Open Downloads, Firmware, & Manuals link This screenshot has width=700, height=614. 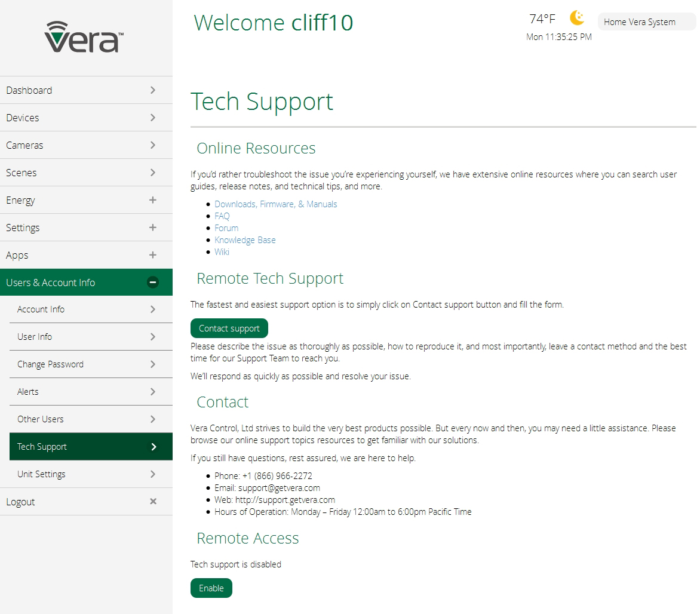(276, 204)
